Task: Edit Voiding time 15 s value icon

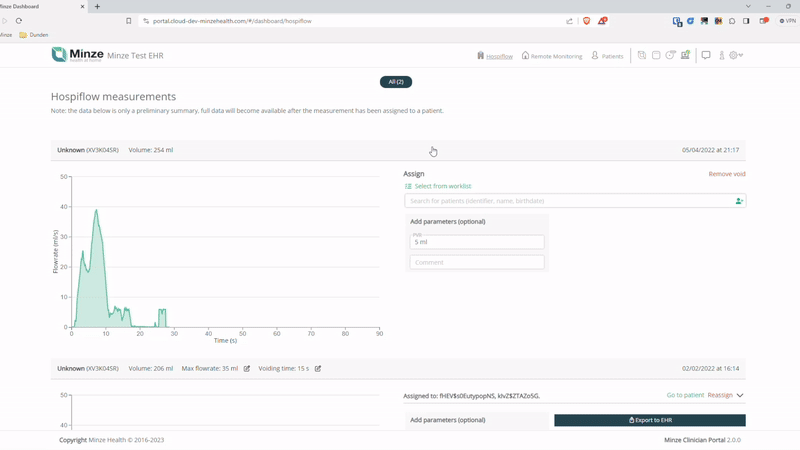Action: (318, 368)
